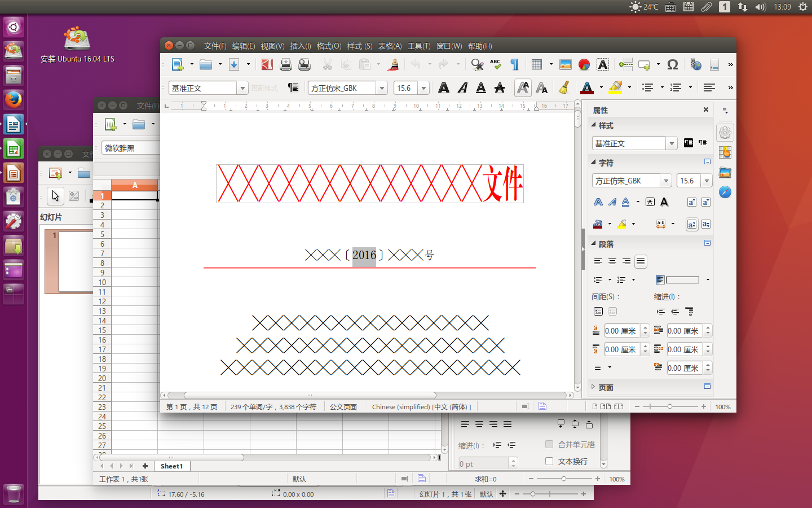Click the 公文页面 page style in status bar
The height and width of the screenshot is (508, 812).
pyautogui.click(x=343, y=407)
